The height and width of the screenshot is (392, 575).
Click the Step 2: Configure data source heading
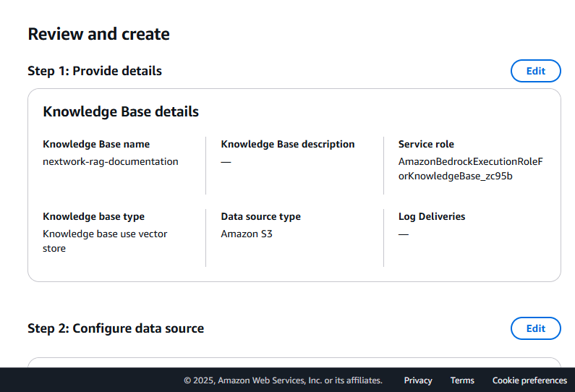click(116, 328)
